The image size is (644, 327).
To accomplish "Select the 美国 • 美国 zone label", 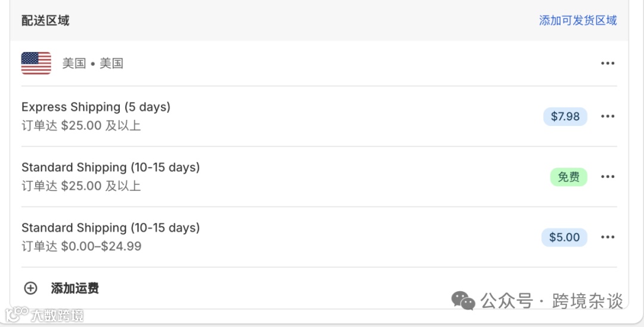I will (x=93, y=63).
